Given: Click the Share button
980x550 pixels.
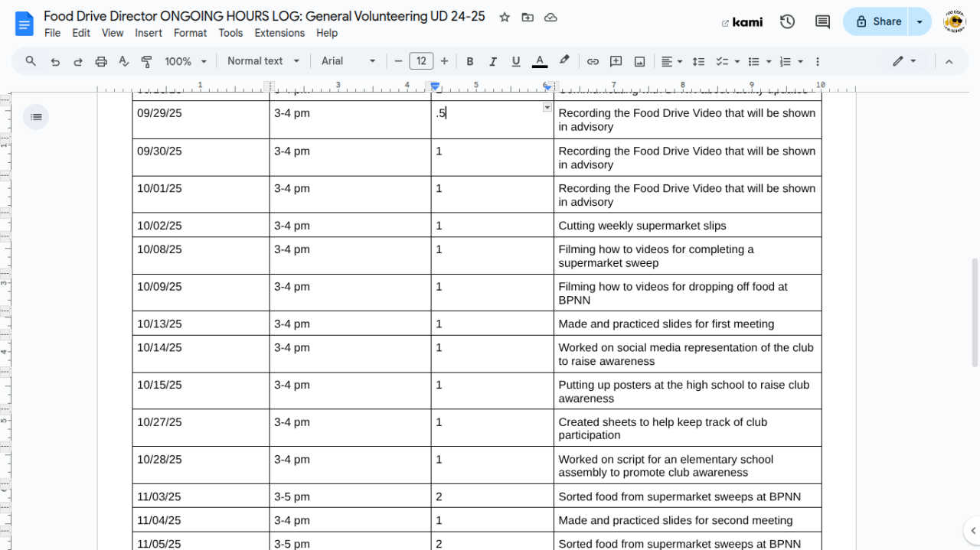Looking at the screenshot, I should (877, 21).
